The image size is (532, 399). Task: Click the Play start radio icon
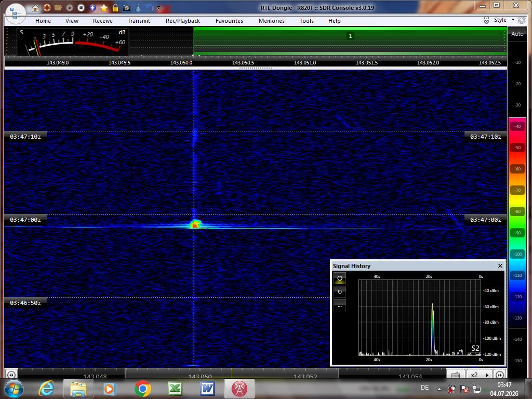70,7
